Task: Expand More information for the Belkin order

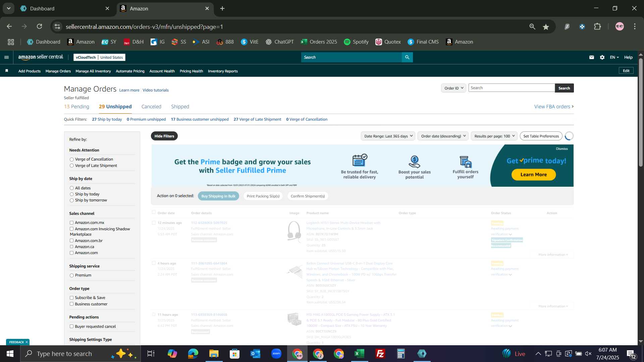Action: point(553,306)
